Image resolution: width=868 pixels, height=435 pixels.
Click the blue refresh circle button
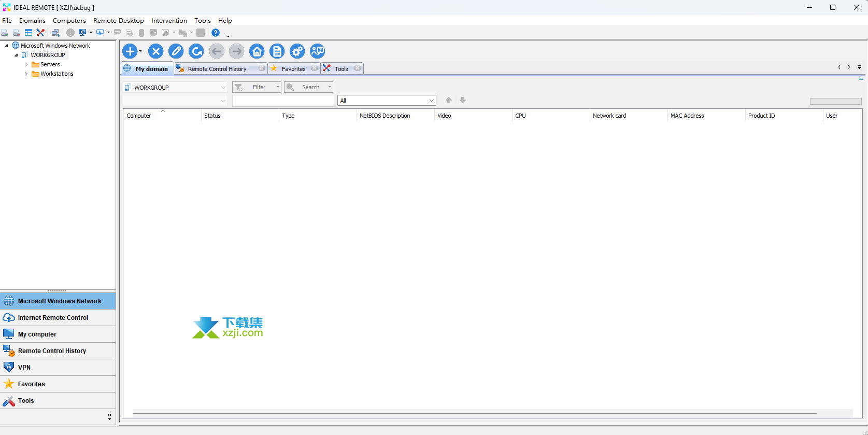(196, 51)
